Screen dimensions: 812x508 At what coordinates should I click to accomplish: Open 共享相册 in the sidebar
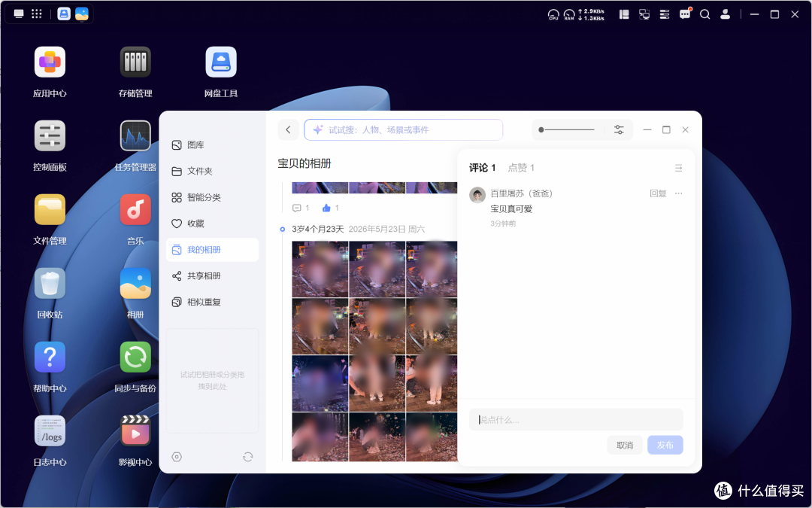pyautogui.click(x=212, y=275)
